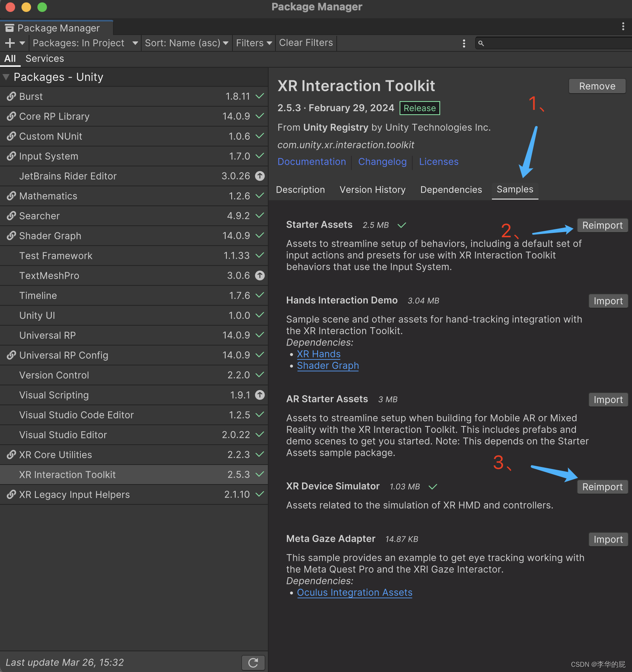The width and height of the screenshot is (632, 672).
Task: Click the package search field
Action: point(554,43)
